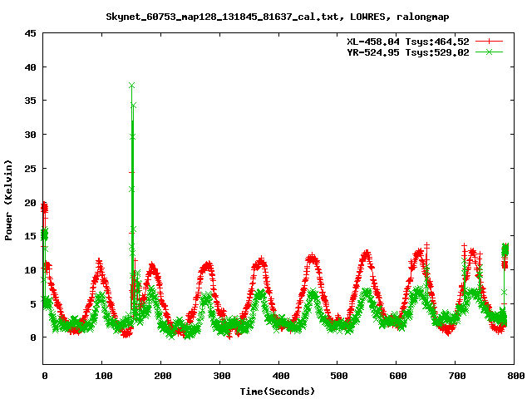Click y-axis tick label '35'

tap(30, 101)
